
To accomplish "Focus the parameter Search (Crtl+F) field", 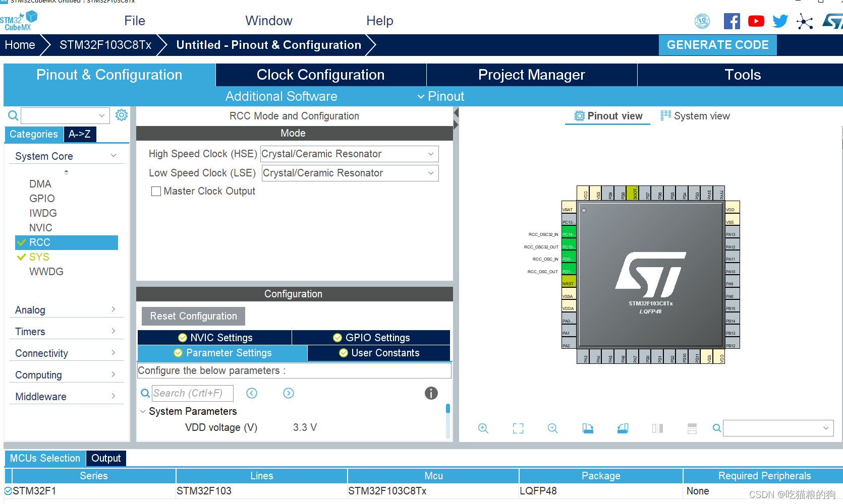I will coord(192,393).
